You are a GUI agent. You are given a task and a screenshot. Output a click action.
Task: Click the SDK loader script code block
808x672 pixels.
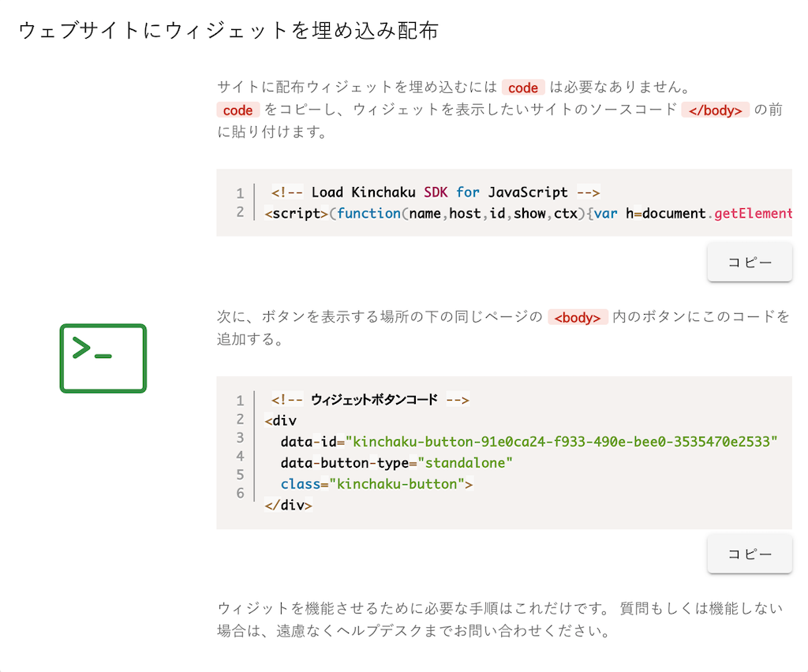[x=504, y=203]
